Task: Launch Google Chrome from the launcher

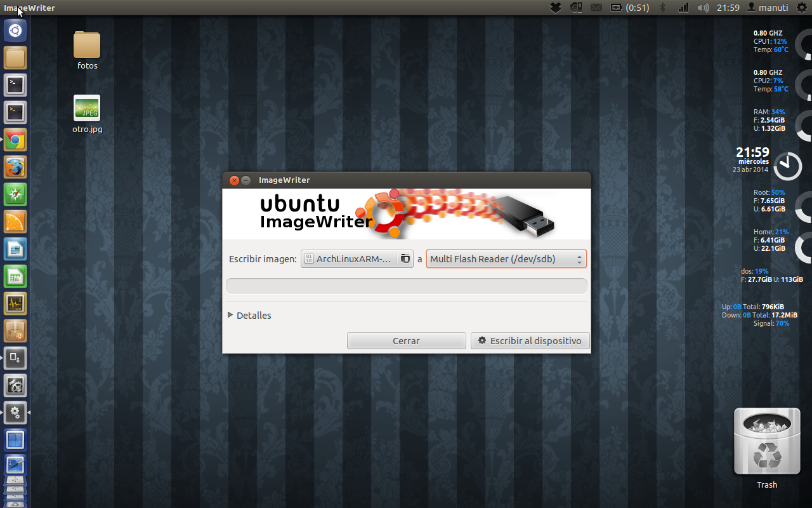Action: pos(15,140)
